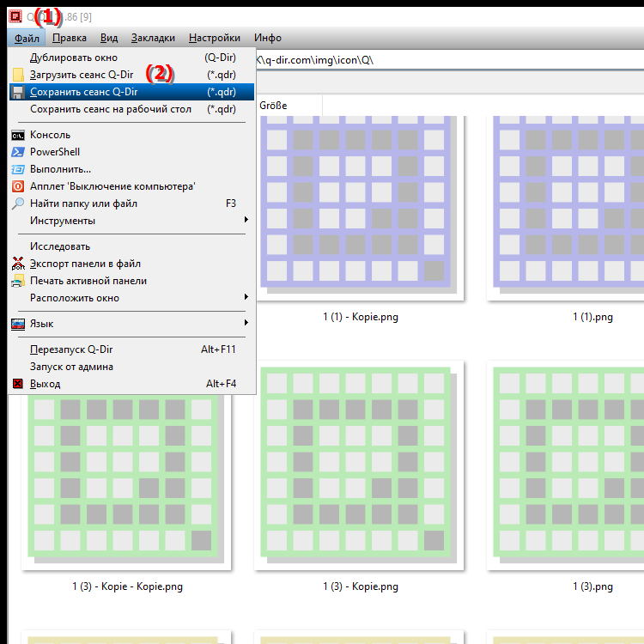Select thumbnail 1 (3) - Kopie - Kopie.png
The image size is (644, 644).
tap(126, 483)
